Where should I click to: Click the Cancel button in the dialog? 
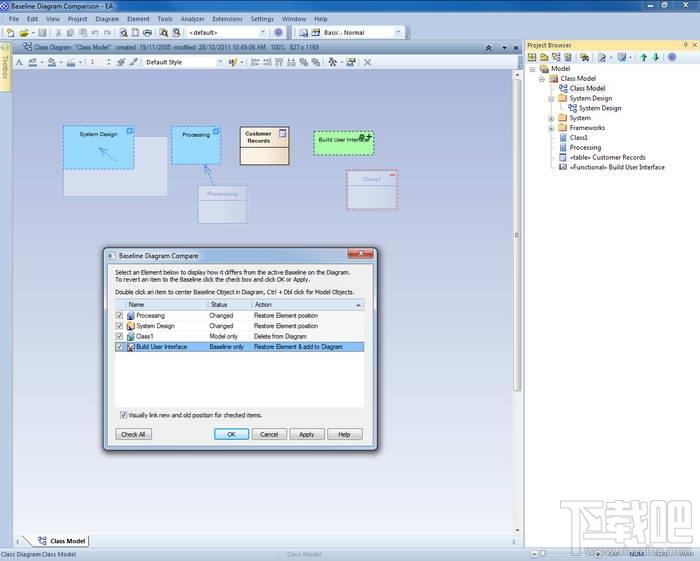pyautogui.click(x=269, y=434)
